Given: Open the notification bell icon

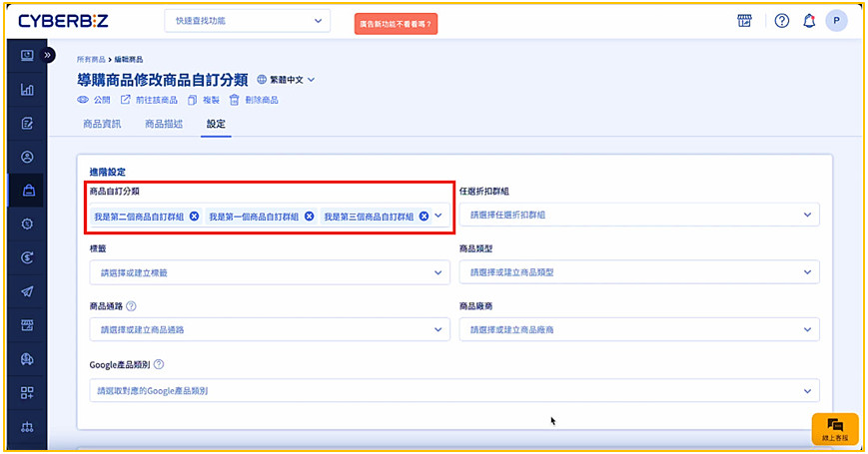Looking at the screenshot, I should point(809,21).
